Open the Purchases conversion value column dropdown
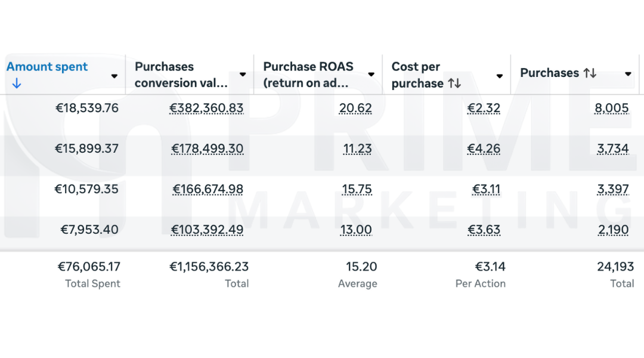Screen dimensions: 644x358 pyautogui.click(x=243, y=75)
